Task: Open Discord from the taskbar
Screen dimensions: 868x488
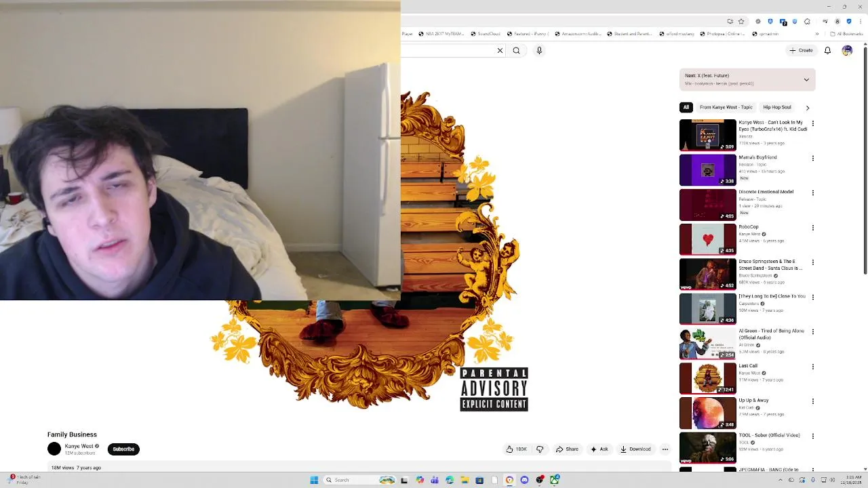Action: click(524, 480)
